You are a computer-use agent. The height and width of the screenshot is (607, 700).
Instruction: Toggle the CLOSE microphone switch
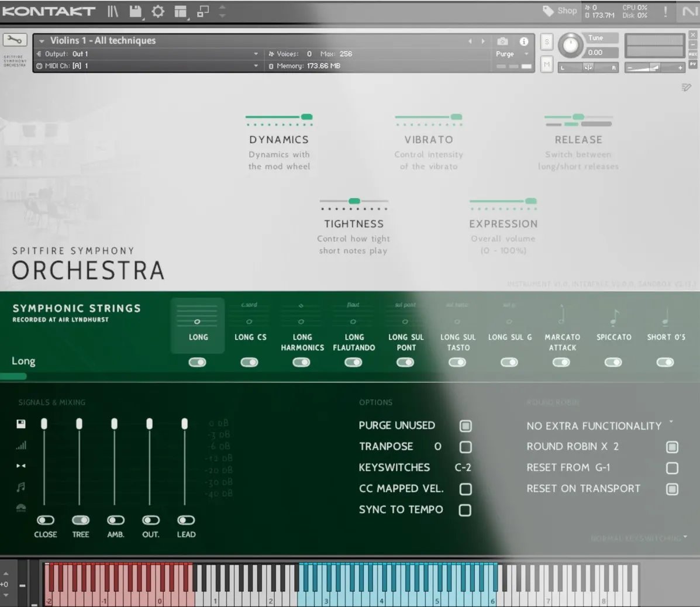[46, 520]
